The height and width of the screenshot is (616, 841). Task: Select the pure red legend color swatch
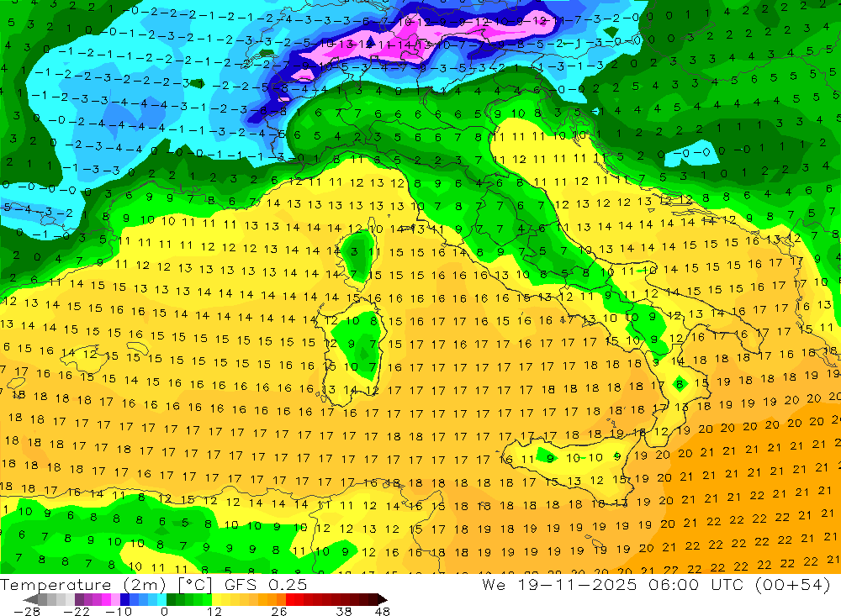pos(290,599)
